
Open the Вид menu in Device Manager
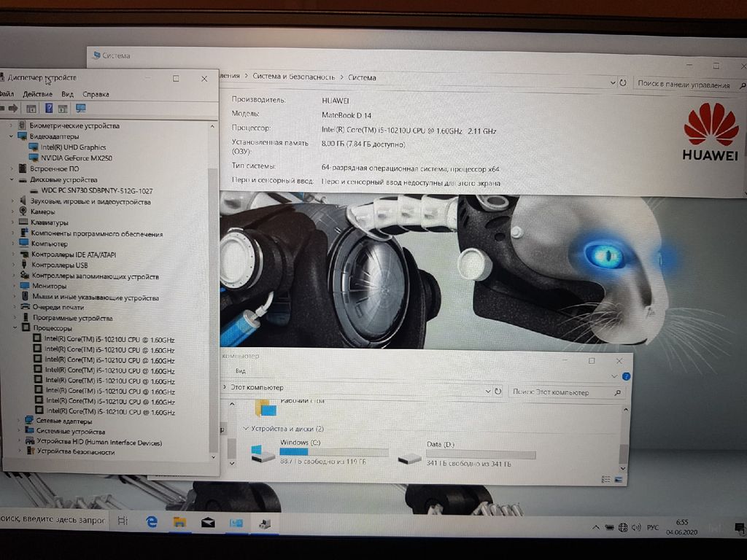(68, 94)
